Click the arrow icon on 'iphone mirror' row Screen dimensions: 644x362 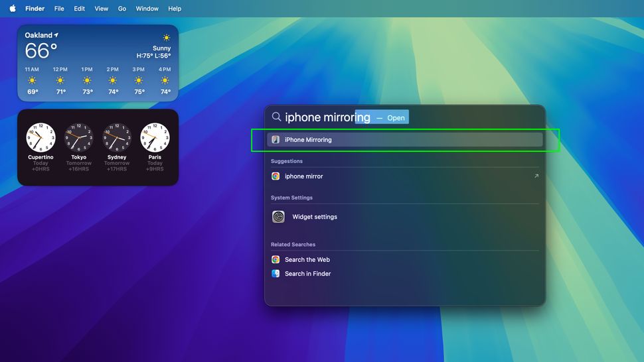coord(536,176)
